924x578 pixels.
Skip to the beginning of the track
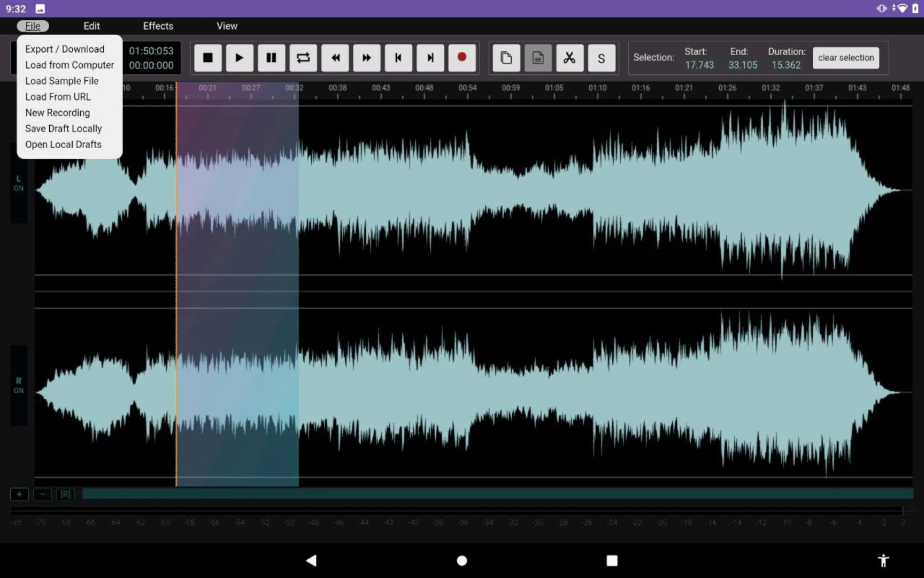pos(398,58)
